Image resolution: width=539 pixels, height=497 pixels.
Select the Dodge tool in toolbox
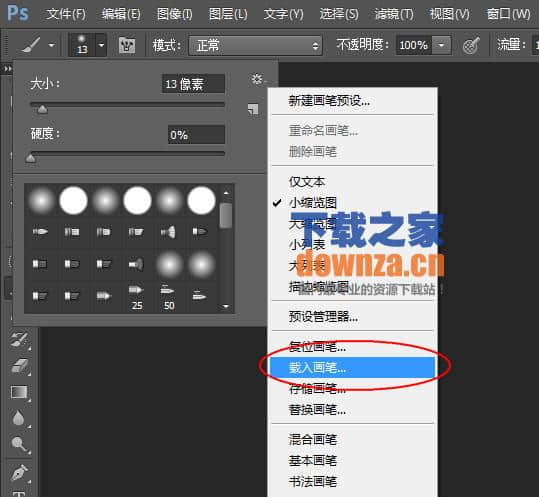20,444
